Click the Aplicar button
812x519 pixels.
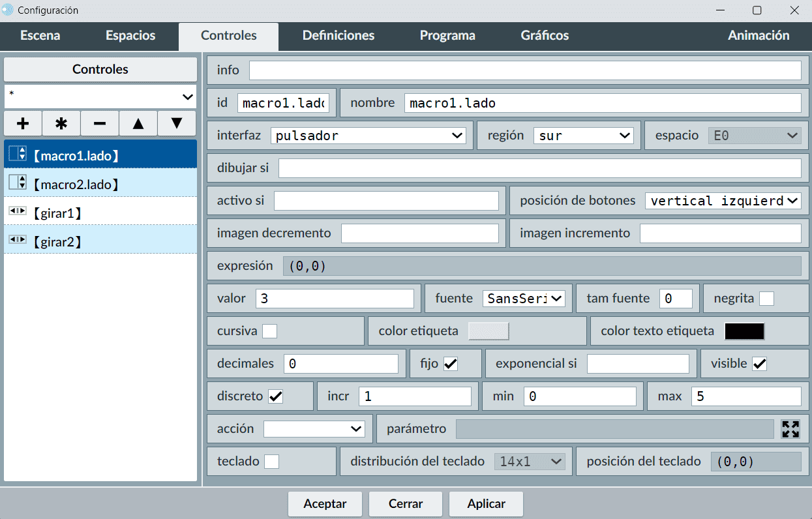(486, 504)
